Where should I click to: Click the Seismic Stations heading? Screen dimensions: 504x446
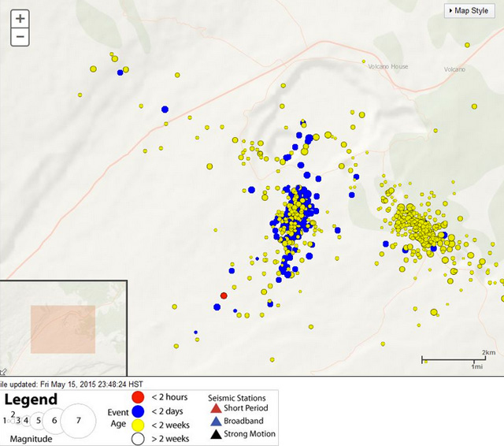tap(236, 398)
